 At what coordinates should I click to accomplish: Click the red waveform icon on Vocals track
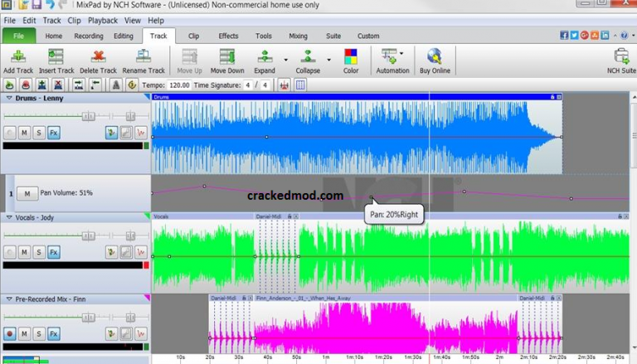(141, 252)
